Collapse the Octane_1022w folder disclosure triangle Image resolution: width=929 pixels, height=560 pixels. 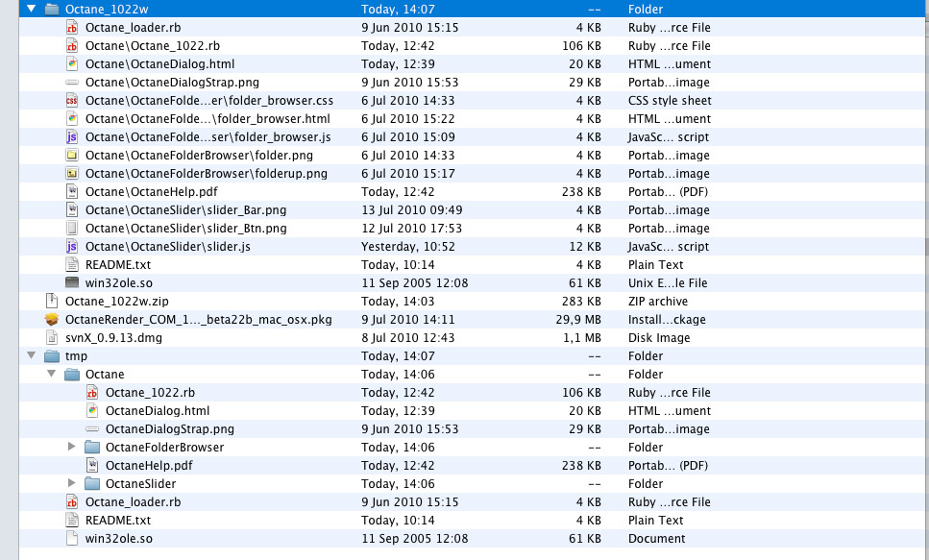tap(32, 9)
